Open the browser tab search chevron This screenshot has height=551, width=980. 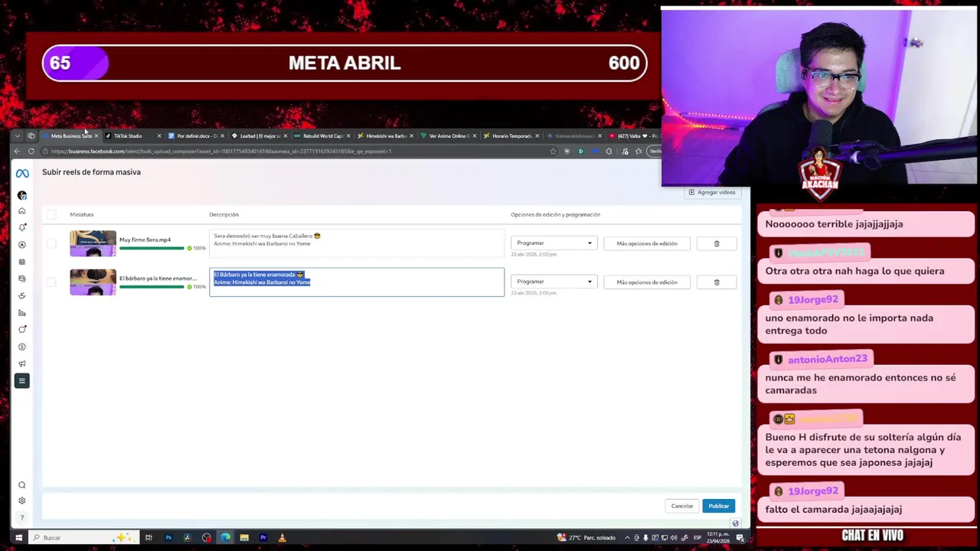pos(17,136)
